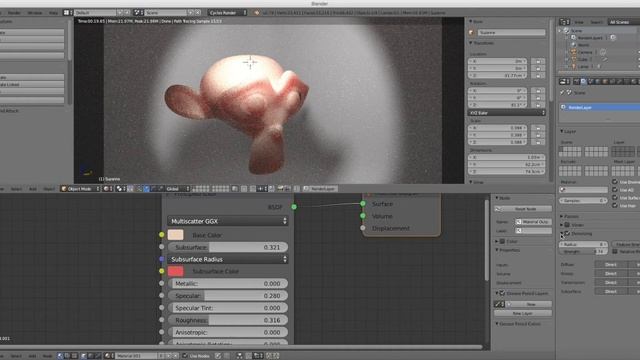Toggle the Use Environment checkbox
The width and height of the screenshot is (640, 360).
point(615,182)
